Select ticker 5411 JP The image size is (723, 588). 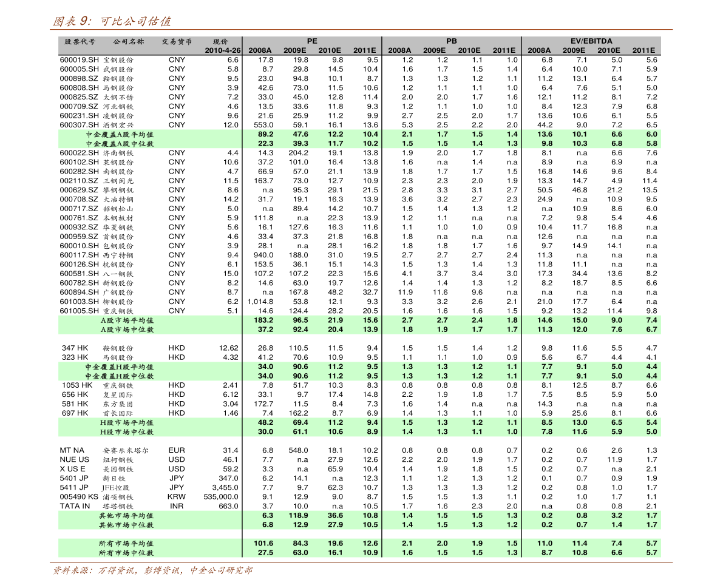(74, 487)
